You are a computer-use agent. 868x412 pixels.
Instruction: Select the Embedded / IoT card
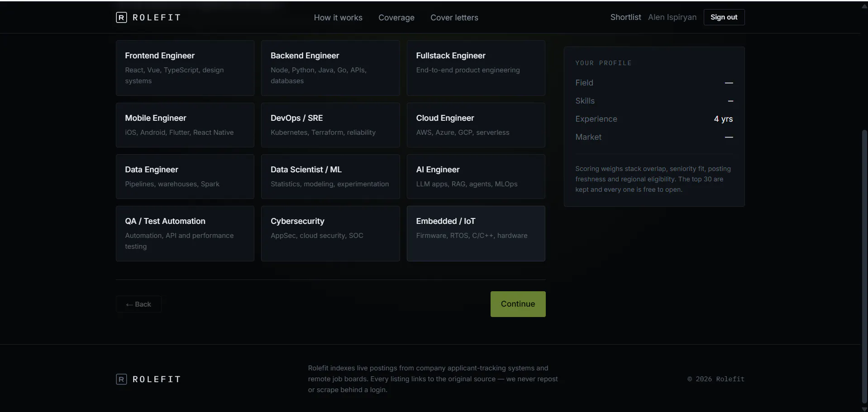tap(476, 233)
